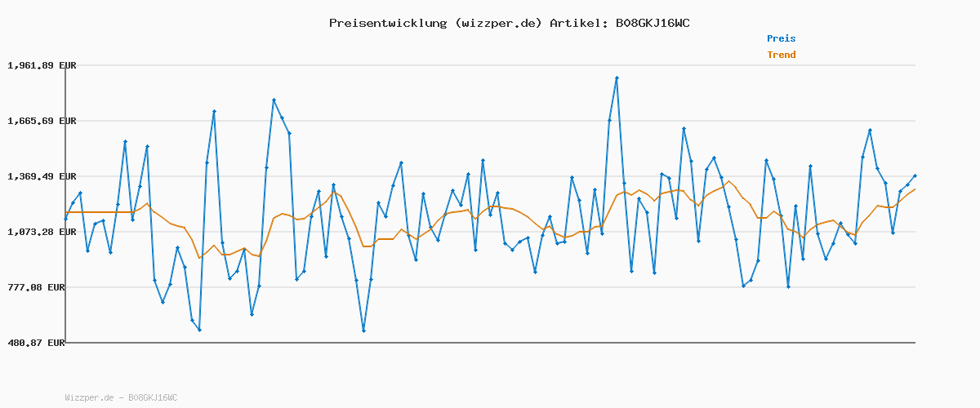Click the last data point of the price line
The width and height of the screenshot is (980, 408).
tap(915, 175)
